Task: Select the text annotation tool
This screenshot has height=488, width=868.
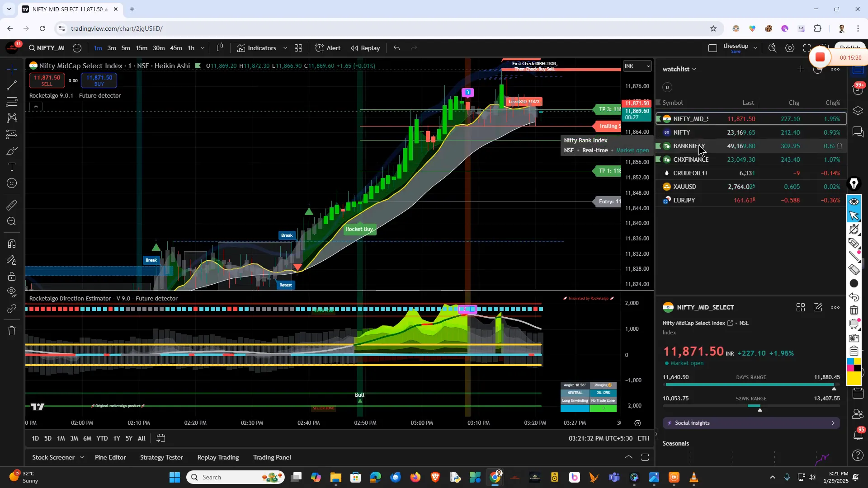Action: [x=11, y=167]
